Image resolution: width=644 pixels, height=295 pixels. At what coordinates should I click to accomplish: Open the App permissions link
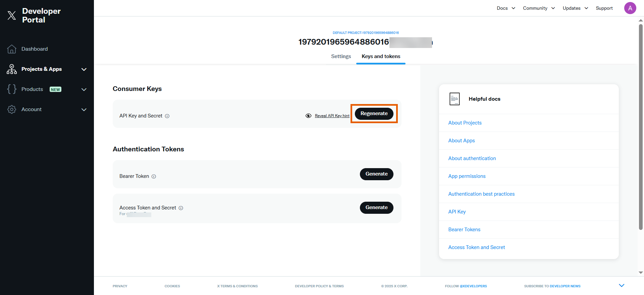pos(467,176)
